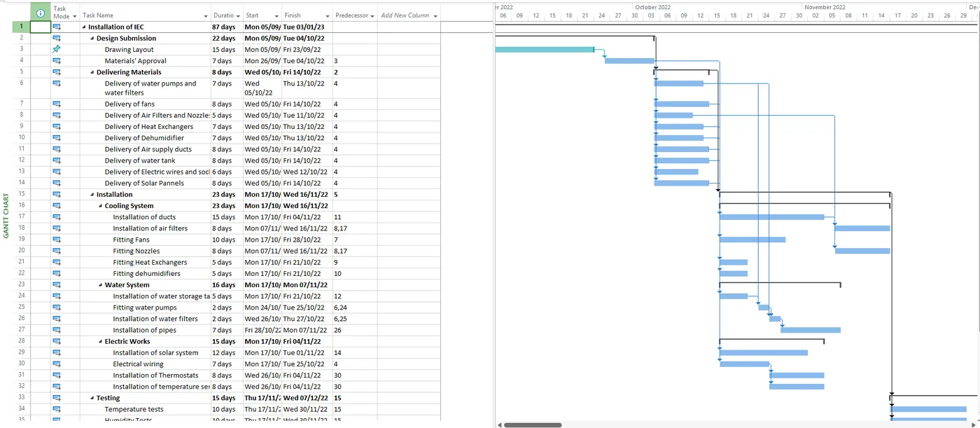Click the task mode icon of Temperature tests
Viewport: 980px width, 428px height.
(x=57, y=408)
